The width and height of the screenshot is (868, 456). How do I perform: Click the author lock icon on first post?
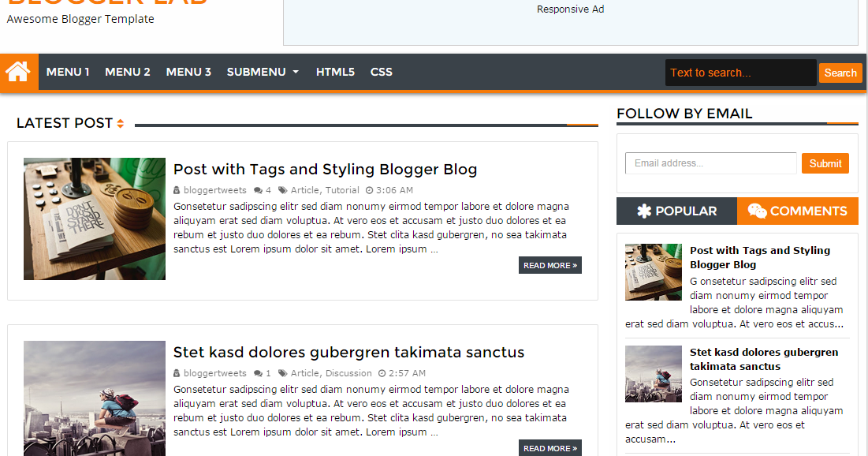[x=177, y=190]
